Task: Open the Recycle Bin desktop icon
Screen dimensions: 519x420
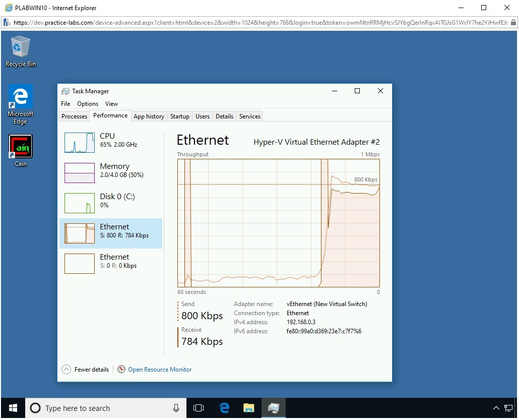Action: [20, 51]
